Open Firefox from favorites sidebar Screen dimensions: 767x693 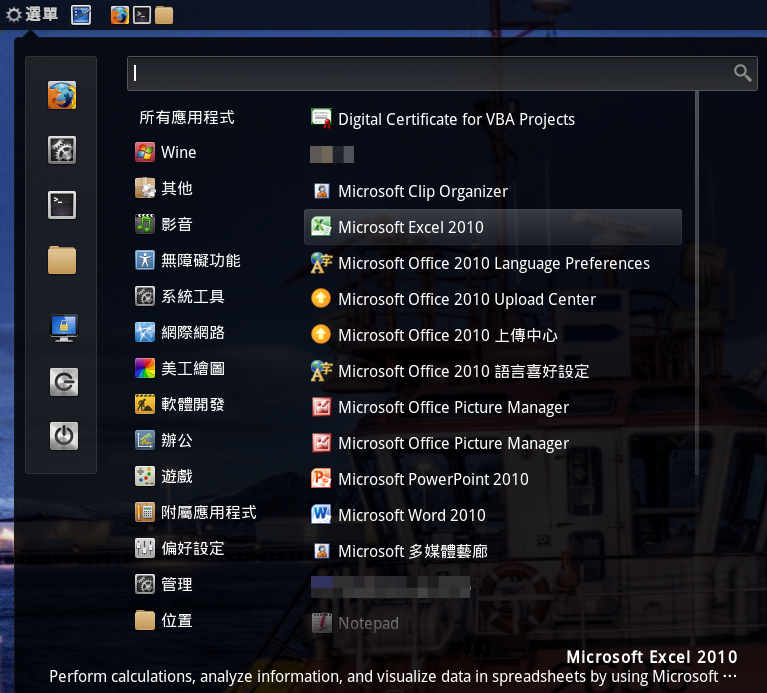(62, 95)
